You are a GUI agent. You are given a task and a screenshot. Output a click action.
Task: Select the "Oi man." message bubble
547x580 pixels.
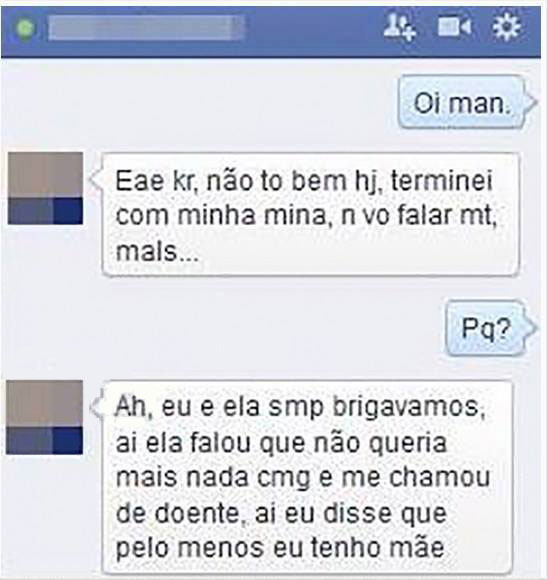pyautogui.click(x=462, y=102)
